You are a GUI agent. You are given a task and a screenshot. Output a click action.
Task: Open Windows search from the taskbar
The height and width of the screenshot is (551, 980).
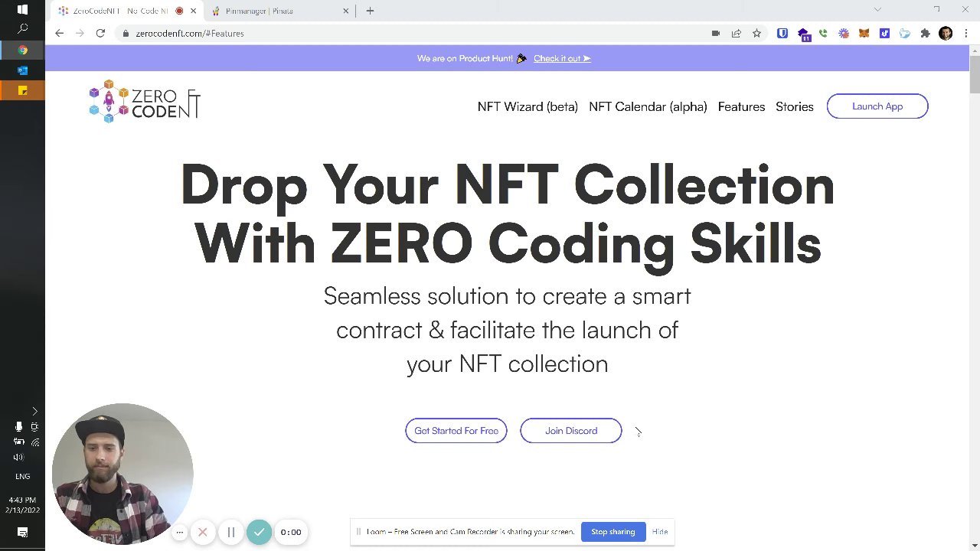tap(22, 29)
